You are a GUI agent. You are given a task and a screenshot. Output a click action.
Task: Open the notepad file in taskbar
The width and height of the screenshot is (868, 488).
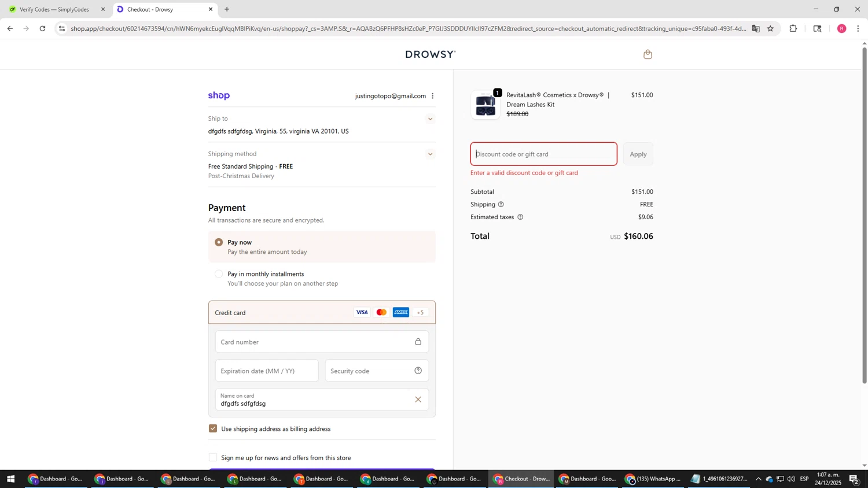(720, 479)
